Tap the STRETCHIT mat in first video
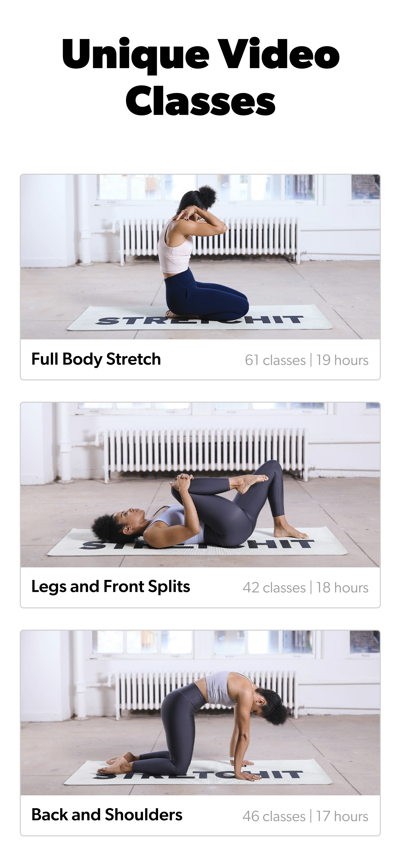401x868 pixels. tap(200, 317)
